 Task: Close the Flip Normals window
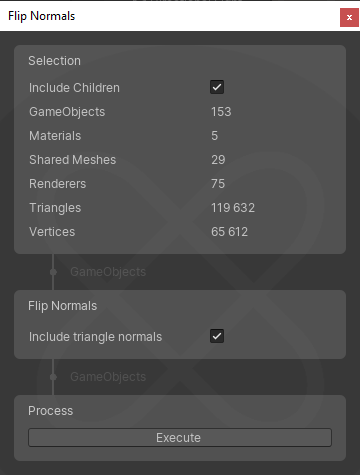coord(349,17)
